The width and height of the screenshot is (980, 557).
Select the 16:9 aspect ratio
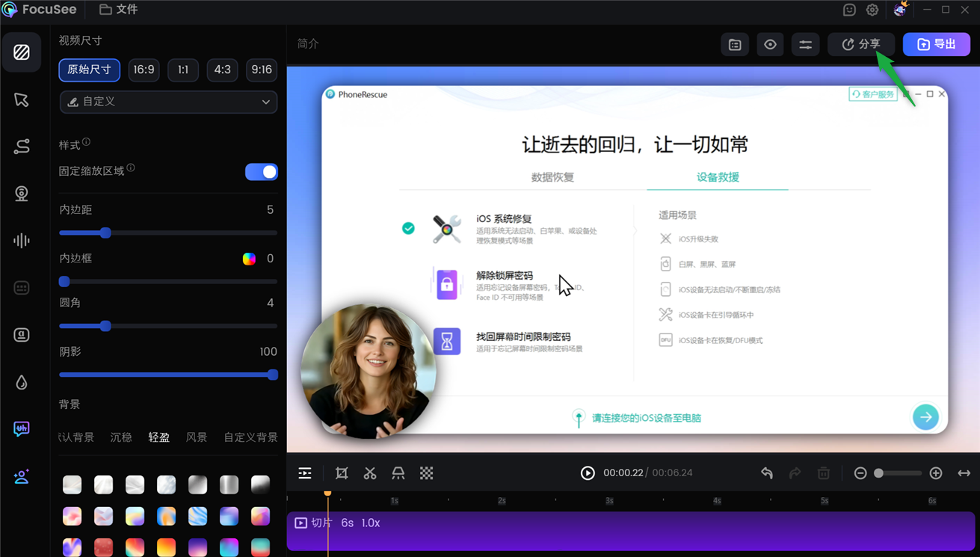(x=144, y=70)
